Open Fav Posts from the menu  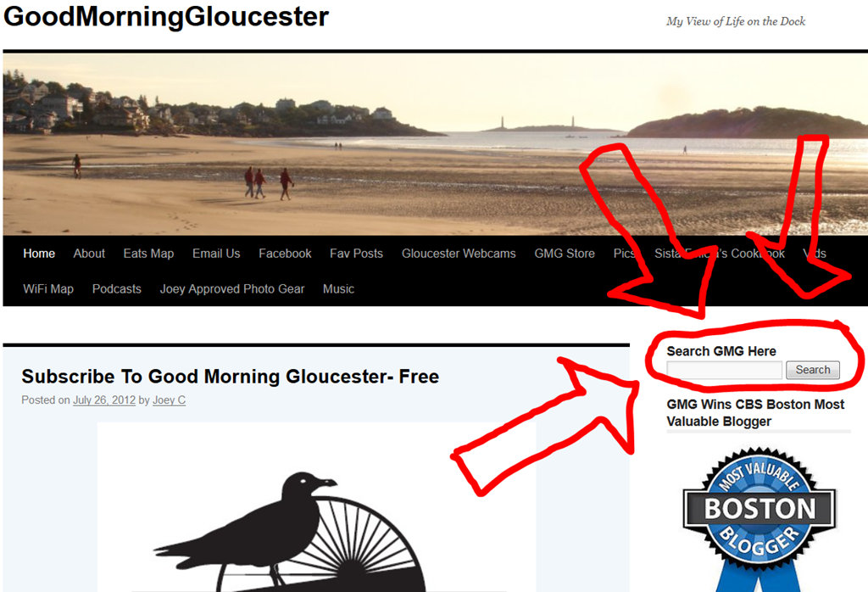click(x=357, y=254)
